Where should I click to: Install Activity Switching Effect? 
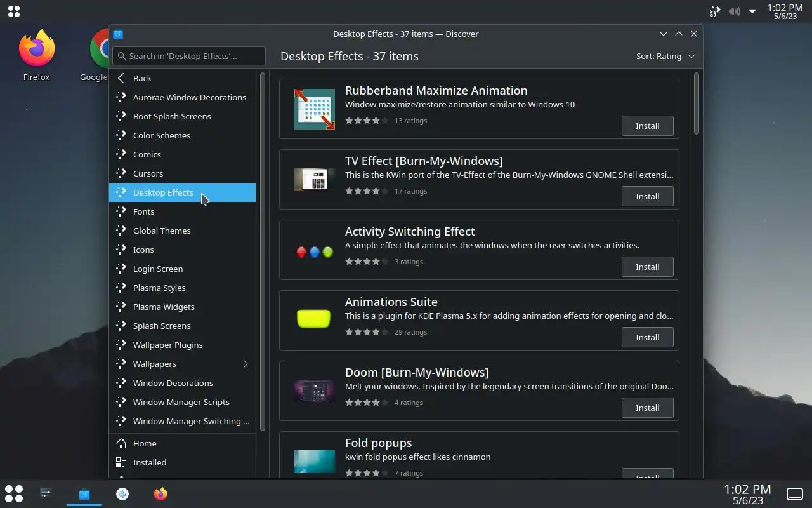pyautogui.click(x=647, y=267)
